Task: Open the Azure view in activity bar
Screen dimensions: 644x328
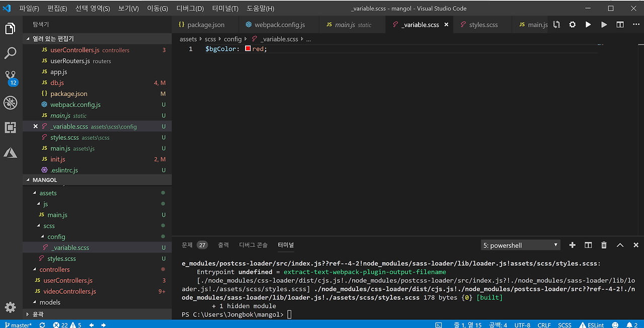Action: pyautogui.click(x=10, y=152)
